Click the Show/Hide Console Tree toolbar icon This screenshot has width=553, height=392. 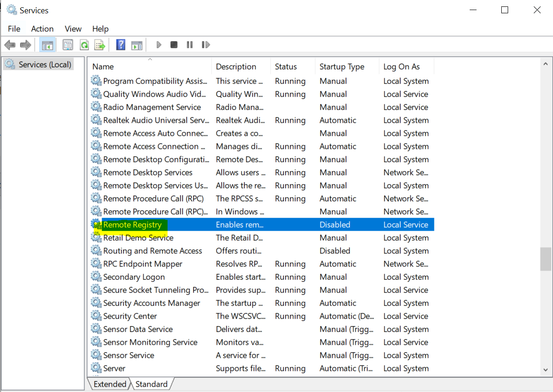[48, 45]
